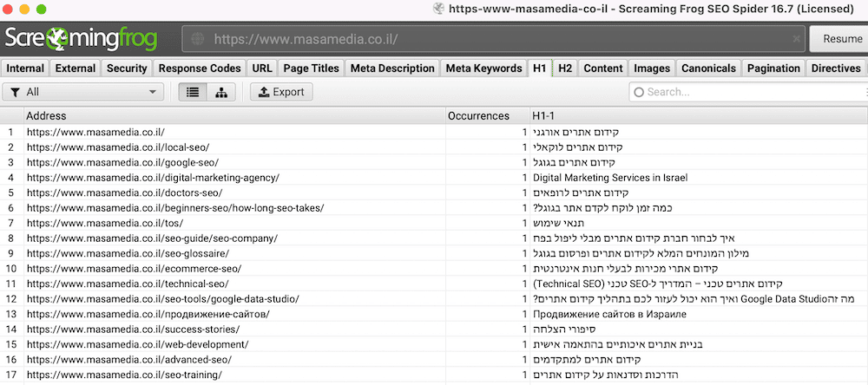
Task: Switch to list view icon
Action: click(193, 93)
